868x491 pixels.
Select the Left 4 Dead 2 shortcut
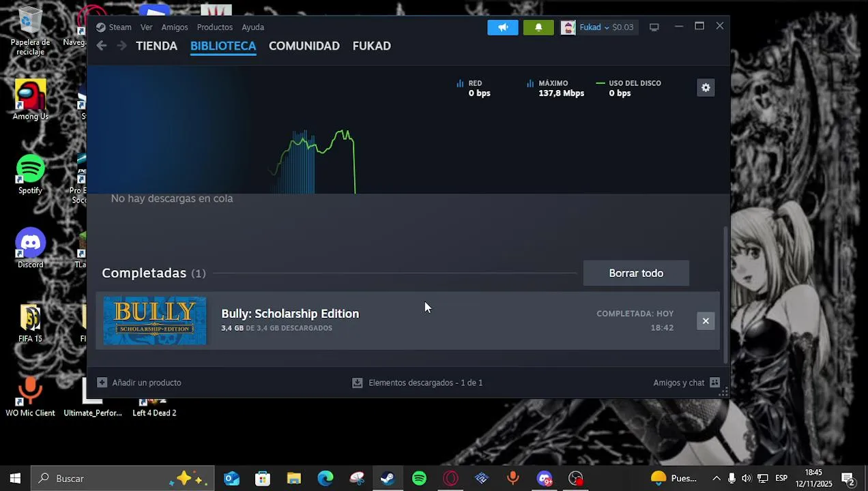point(154,406)
